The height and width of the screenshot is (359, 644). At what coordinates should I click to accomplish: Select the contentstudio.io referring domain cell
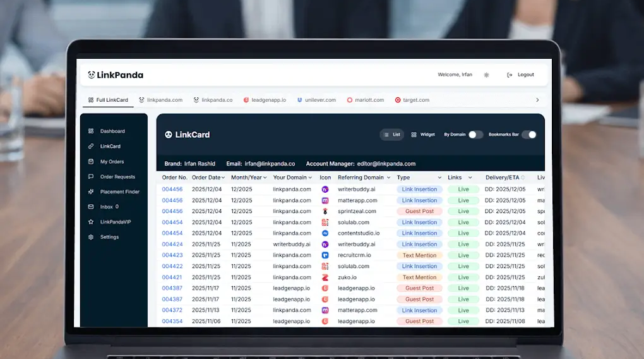point(359,233)
